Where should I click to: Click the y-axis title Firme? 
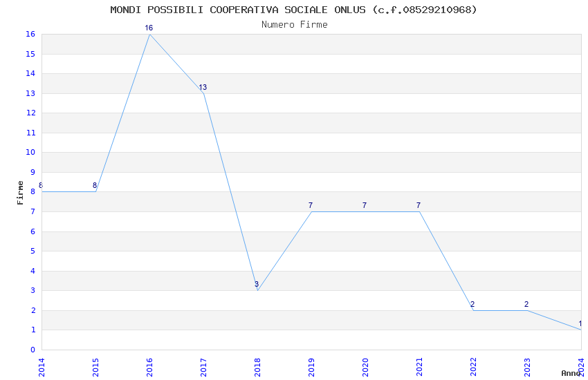(20, 193)
